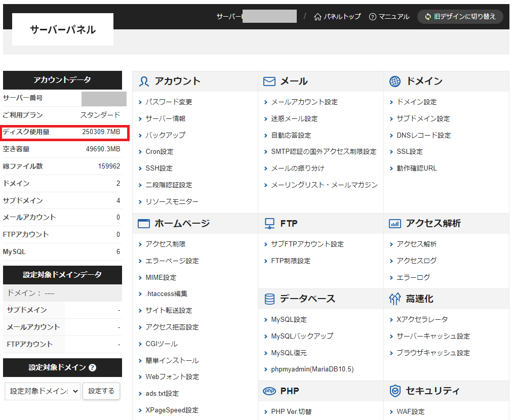Click the account section person icon
Screen dimensions: 514x420
(x=144, y=81)
